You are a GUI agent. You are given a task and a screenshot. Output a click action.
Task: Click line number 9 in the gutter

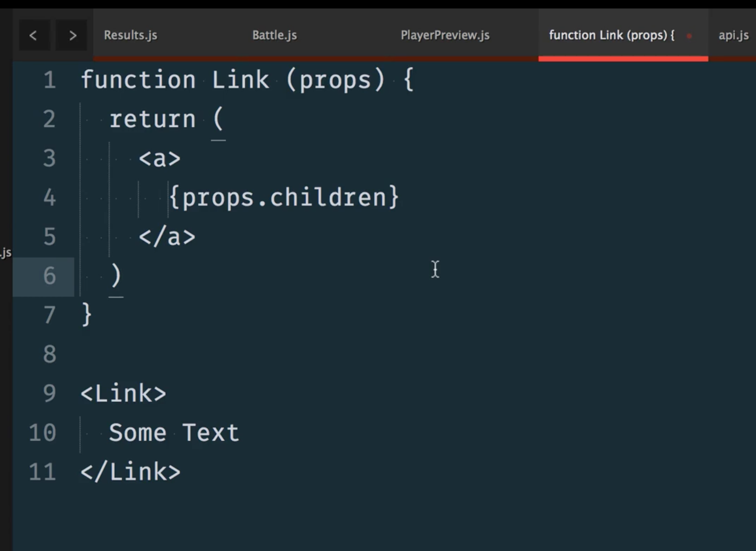(x=50, y=394)
